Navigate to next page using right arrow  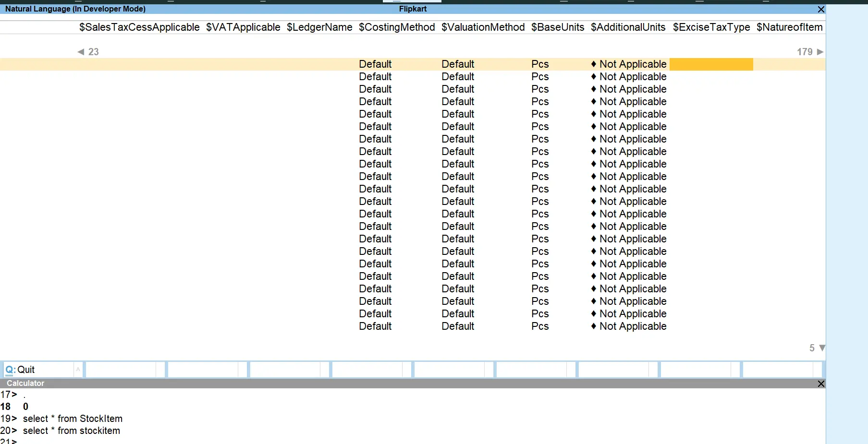pyautogui.click(x=820, y=52)
